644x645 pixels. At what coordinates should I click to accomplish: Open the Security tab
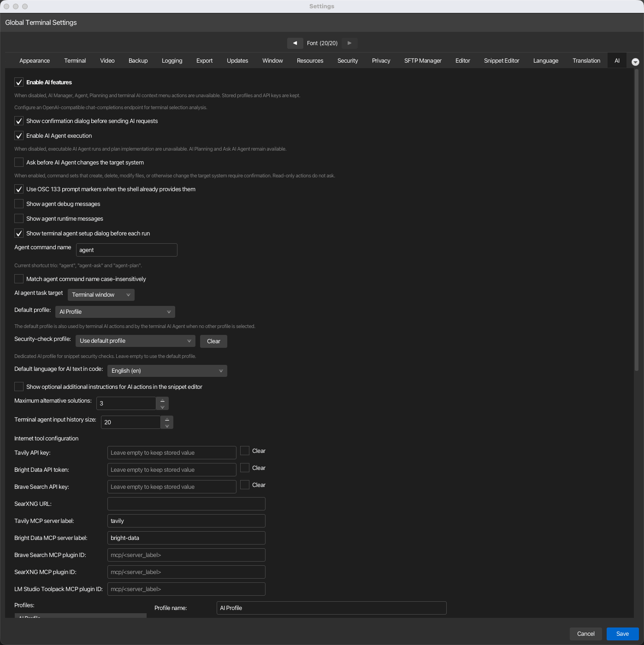tap(348, 61)
